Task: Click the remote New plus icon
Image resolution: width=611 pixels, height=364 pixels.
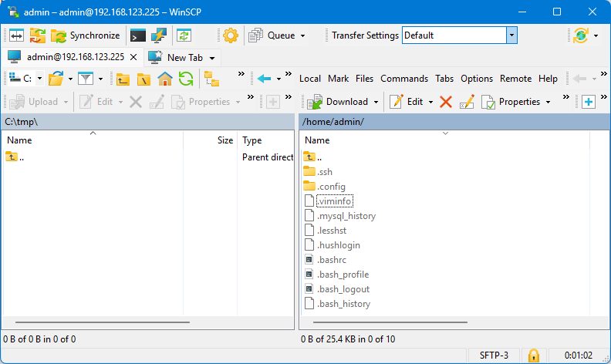Action: coord(589,102)
